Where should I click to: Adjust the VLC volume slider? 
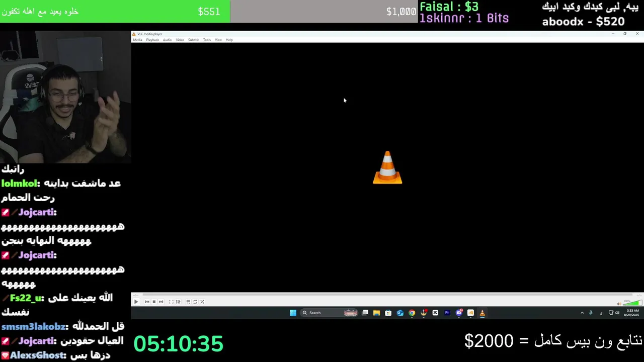point(632,303)
